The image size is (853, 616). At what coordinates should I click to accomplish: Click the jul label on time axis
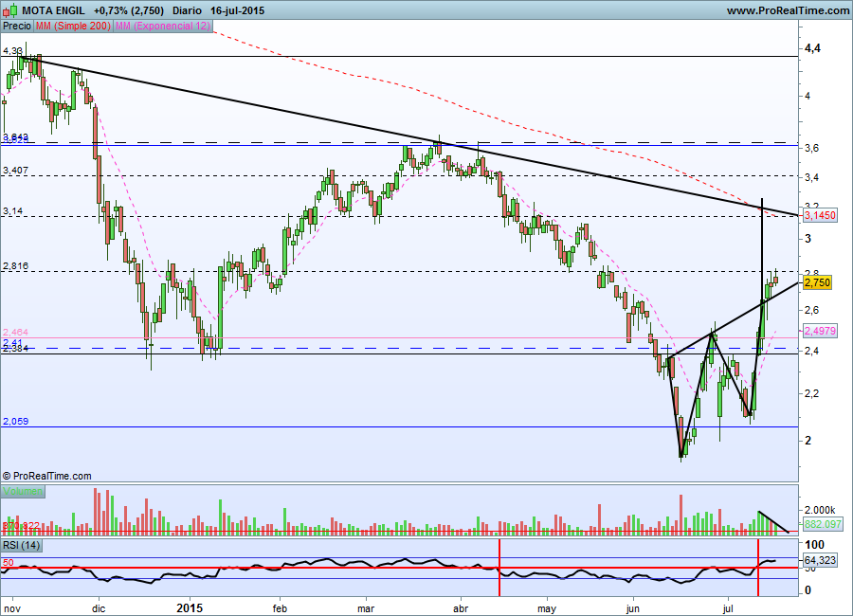(728, 608)
